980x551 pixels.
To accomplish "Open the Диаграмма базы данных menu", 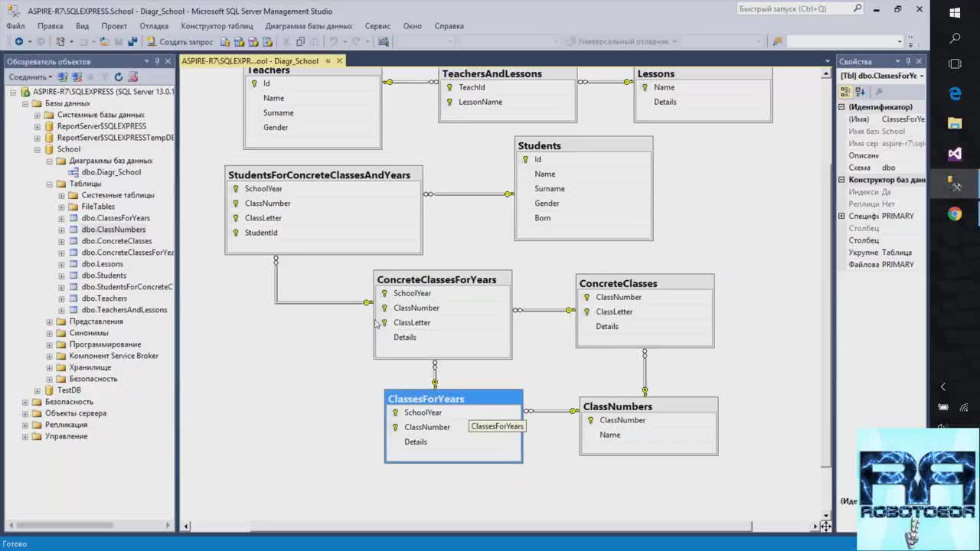I will coord(309,26).
